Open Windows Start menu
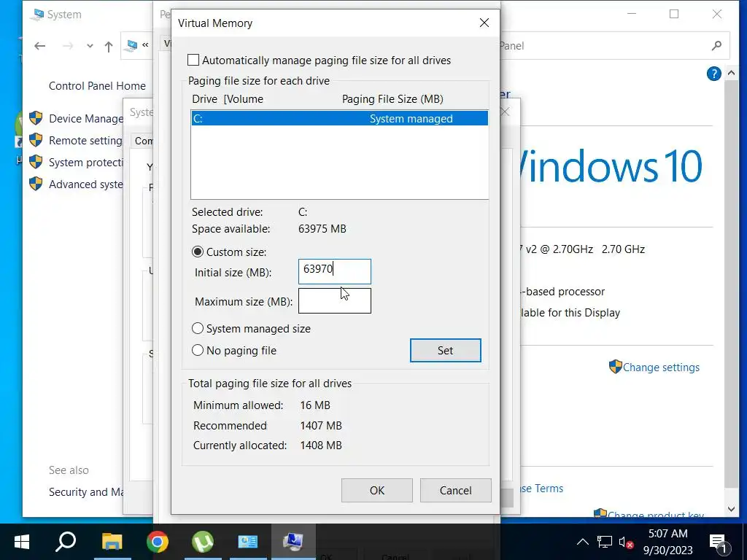 click(22, 542)
